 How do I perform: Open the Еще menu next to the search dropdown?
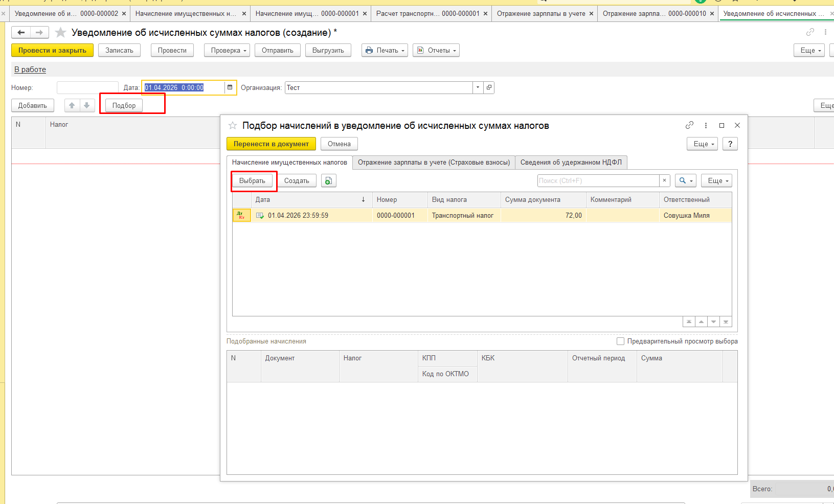click(717, 181)
